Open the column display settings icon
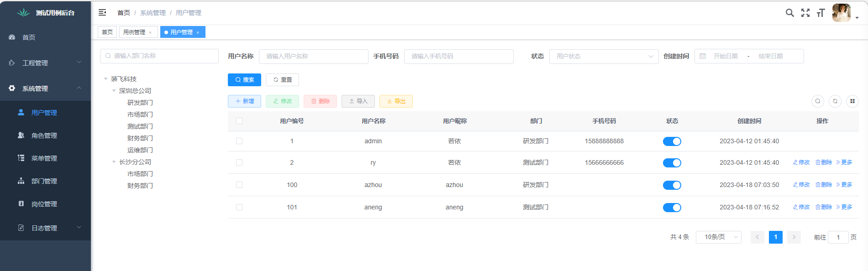 pos(852,101)
